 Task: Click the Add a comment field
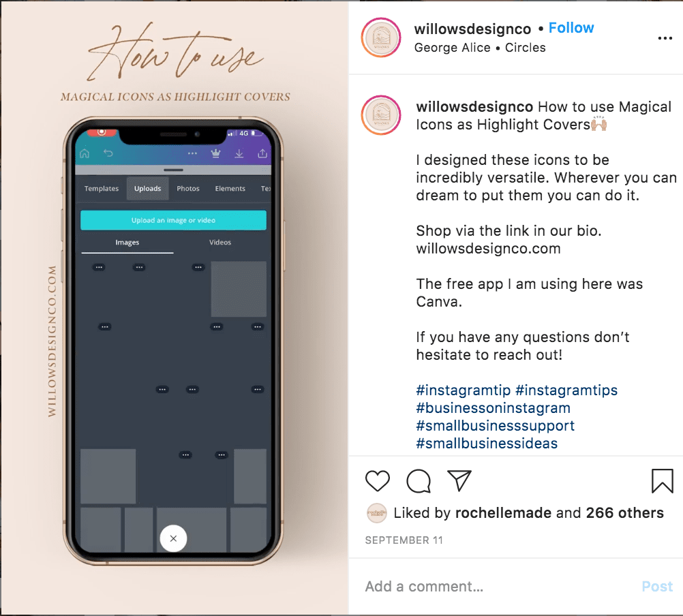(496, 587)
